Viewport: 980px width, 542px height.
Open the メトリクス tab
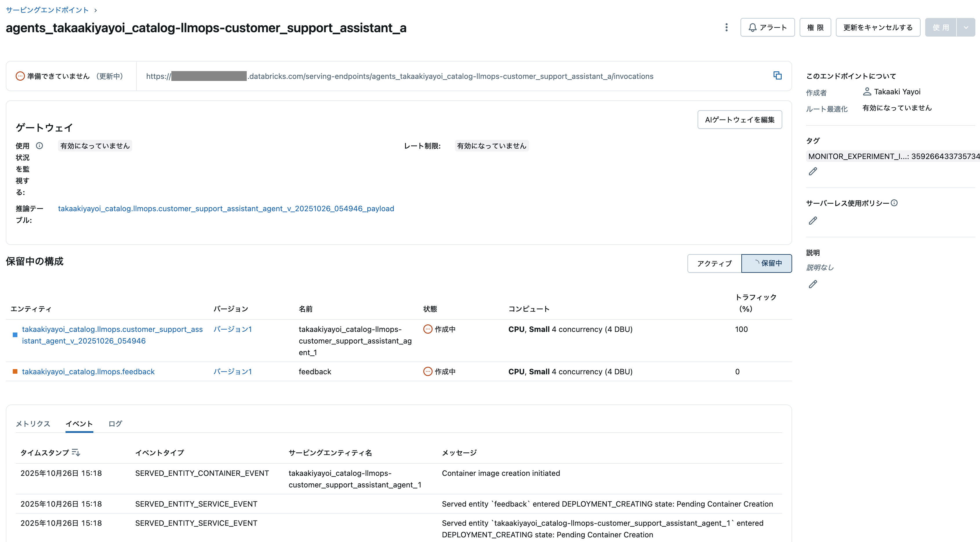coord(33,424)
